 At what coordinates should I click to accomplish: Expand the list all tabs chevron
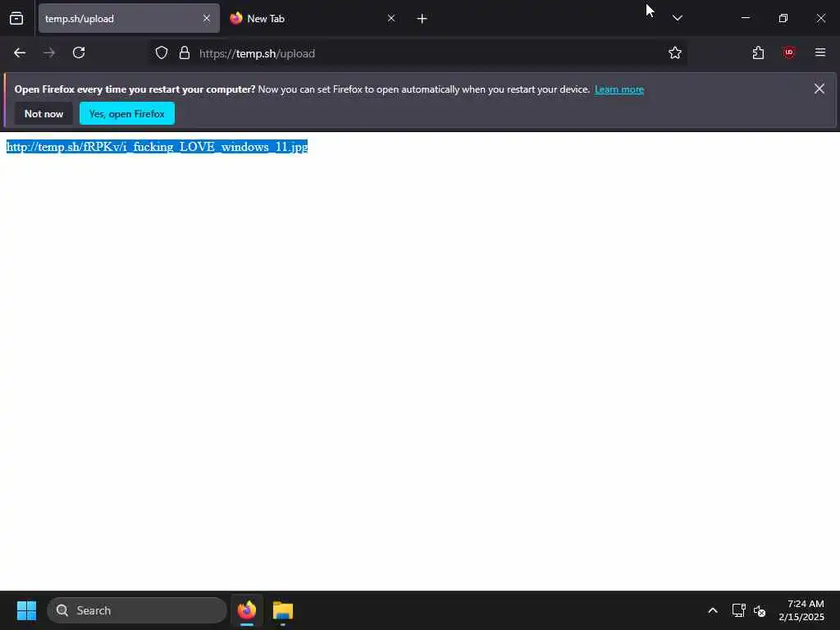[677, 19]
